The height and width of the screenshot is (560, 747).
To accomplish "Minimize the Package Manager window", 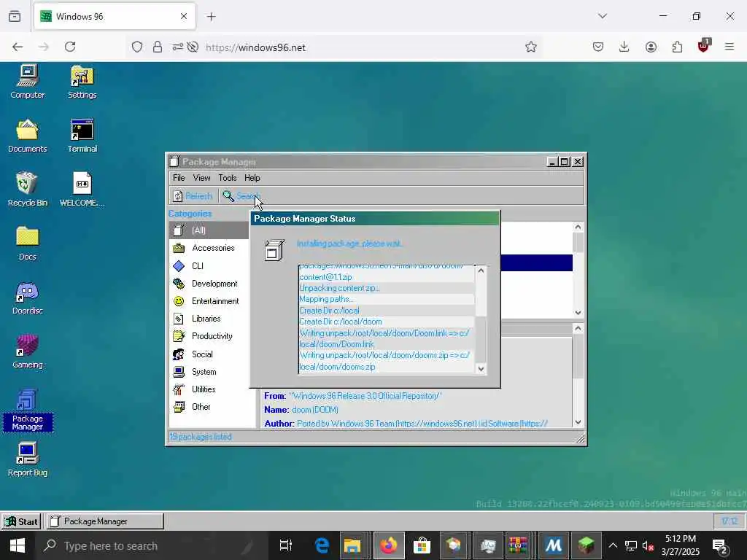I will pos(552,162).
